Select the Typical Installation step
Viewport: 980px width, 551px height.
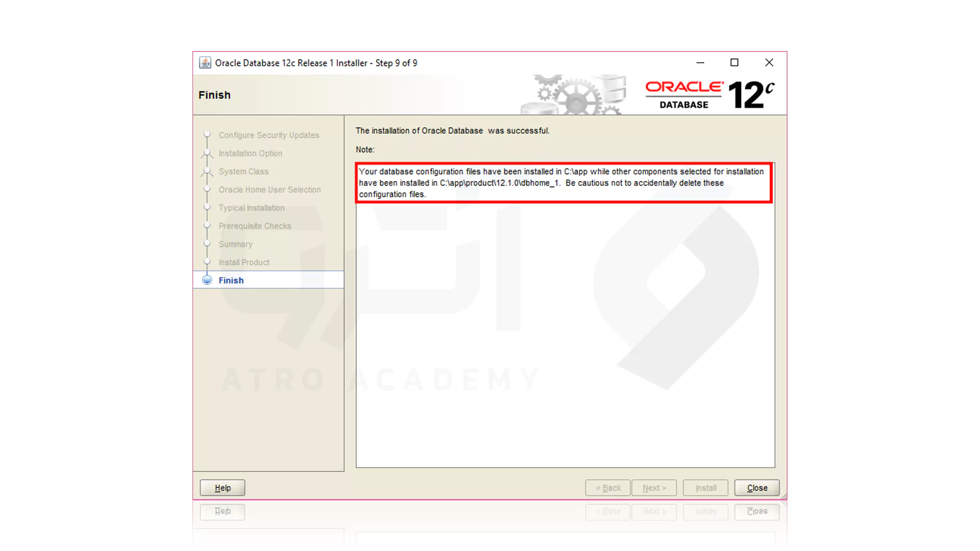251,208
